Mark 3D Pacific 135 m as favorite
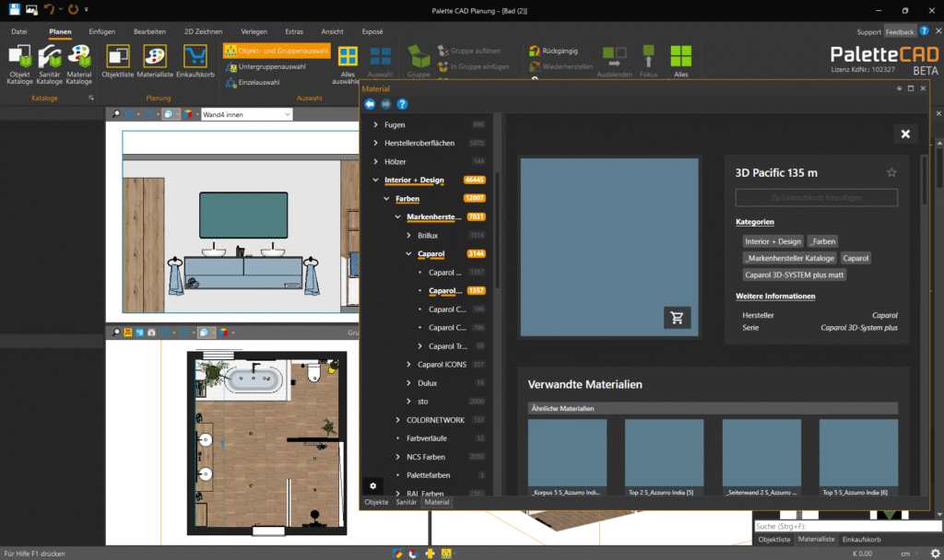 [891, 172]
